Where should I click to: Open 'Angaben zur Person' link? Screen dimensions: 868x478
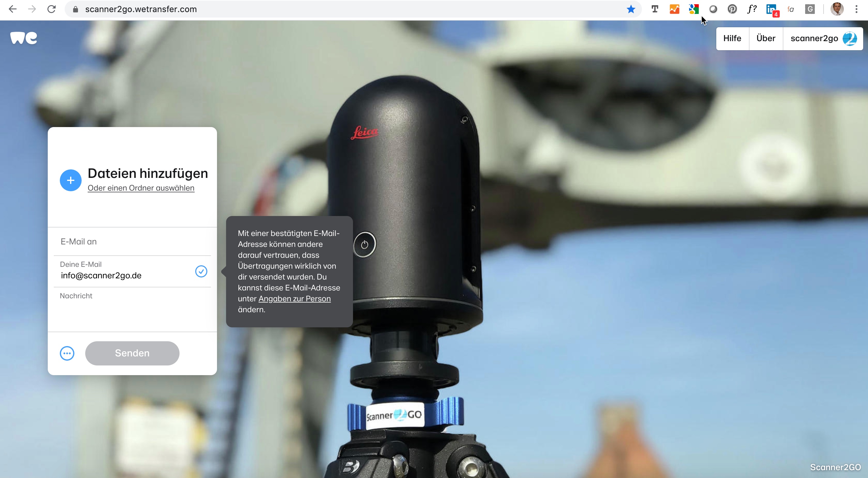click(294, 299)
